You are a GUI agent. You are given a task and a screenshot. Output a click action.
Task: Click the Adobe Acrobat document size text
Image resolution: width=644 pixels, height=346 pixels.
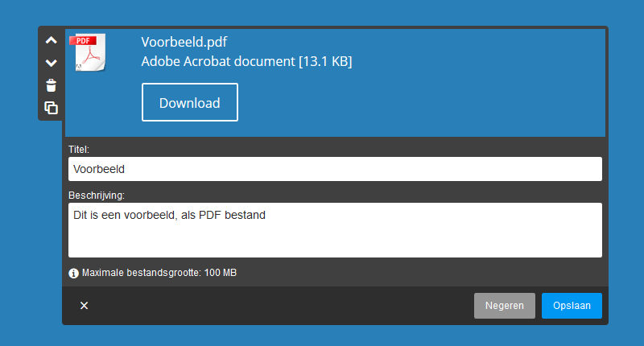click(x=246, y=61)
